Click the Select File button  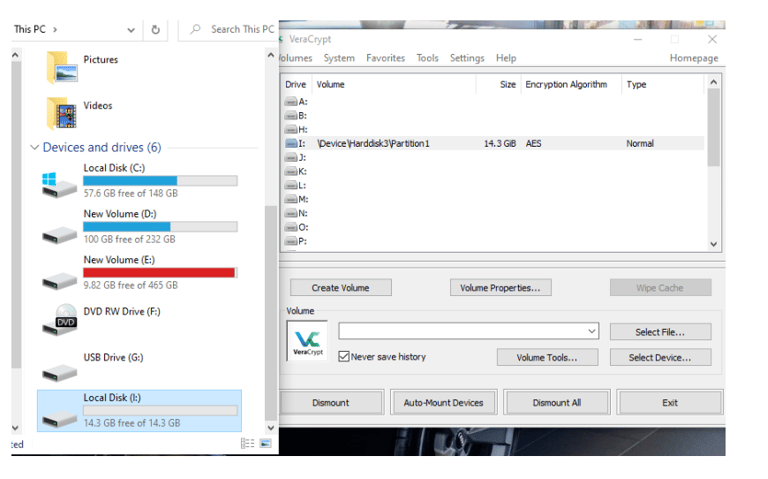(660, 332)
